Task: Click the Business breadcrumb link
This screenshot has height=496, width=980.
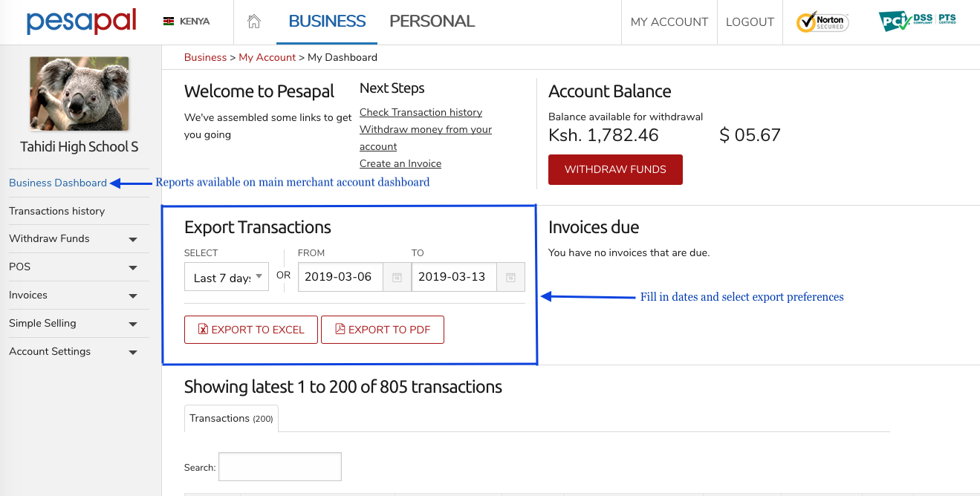Action: coord(205,57)
